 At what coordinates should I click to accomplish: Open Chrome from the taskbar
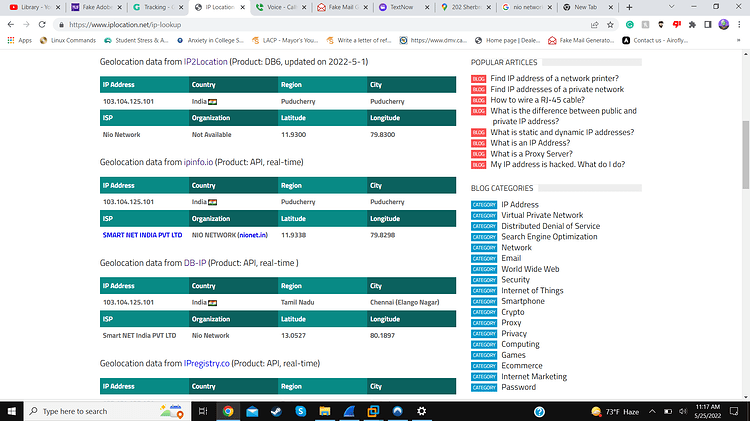(228, 411)
